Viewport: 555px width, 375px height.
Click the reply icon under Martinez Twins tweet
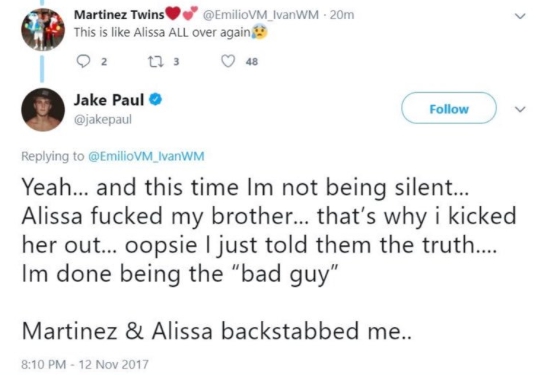pyautogui.click(x=83, y=62)
